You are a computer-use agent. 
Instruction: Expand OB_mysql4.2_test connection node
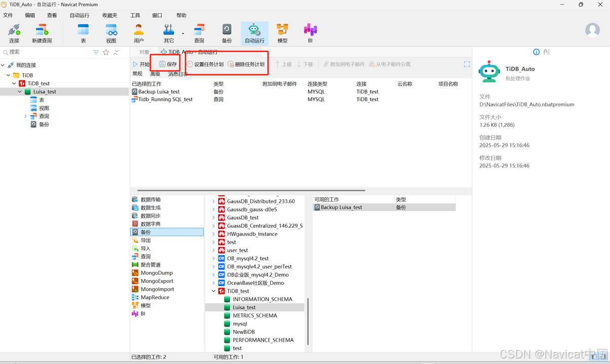214,258
